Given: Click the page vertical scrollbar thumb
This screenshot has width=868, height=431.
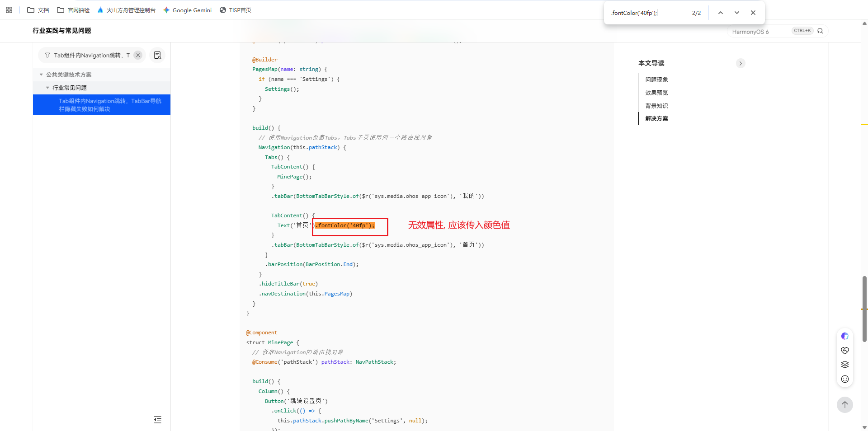Looking at the screenshot, I should point(864,309).
